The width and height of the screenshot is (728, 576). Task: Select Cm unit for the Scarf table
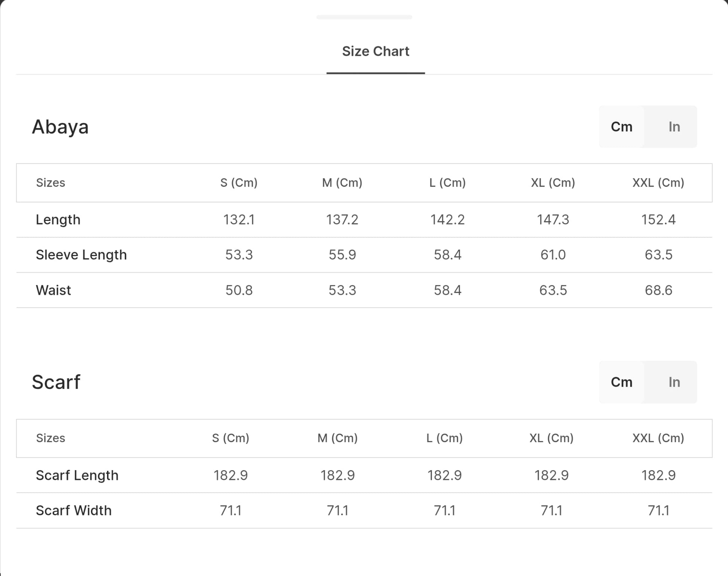(x=621, y=382)
